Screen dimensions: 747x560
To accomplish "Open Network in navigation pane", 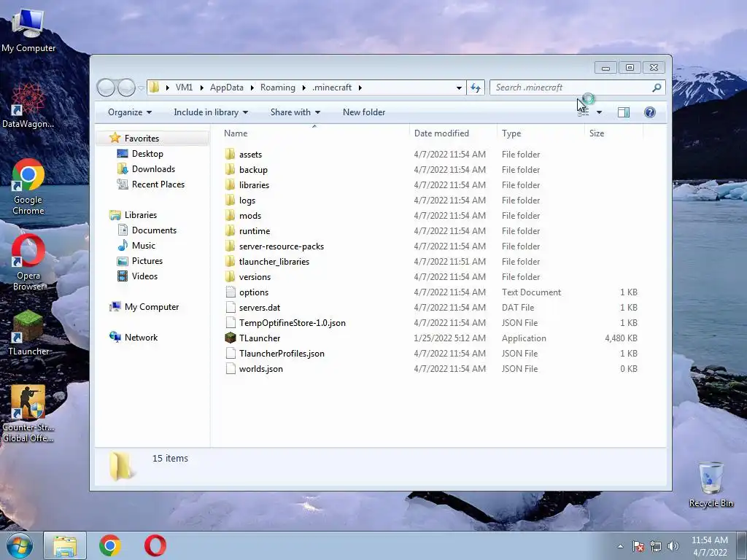I will pos(141,337).
